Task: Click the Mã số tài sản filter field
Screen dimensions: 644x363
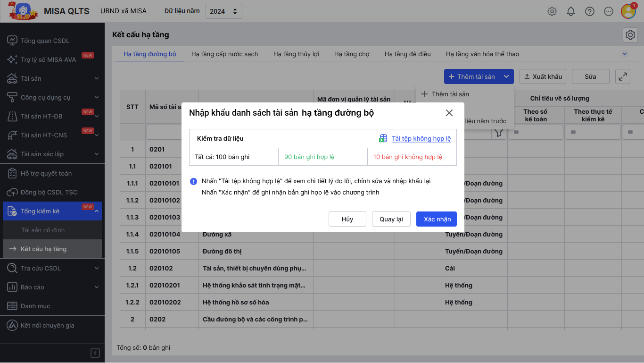Action: pyautogui.click(x=165, y=133)
